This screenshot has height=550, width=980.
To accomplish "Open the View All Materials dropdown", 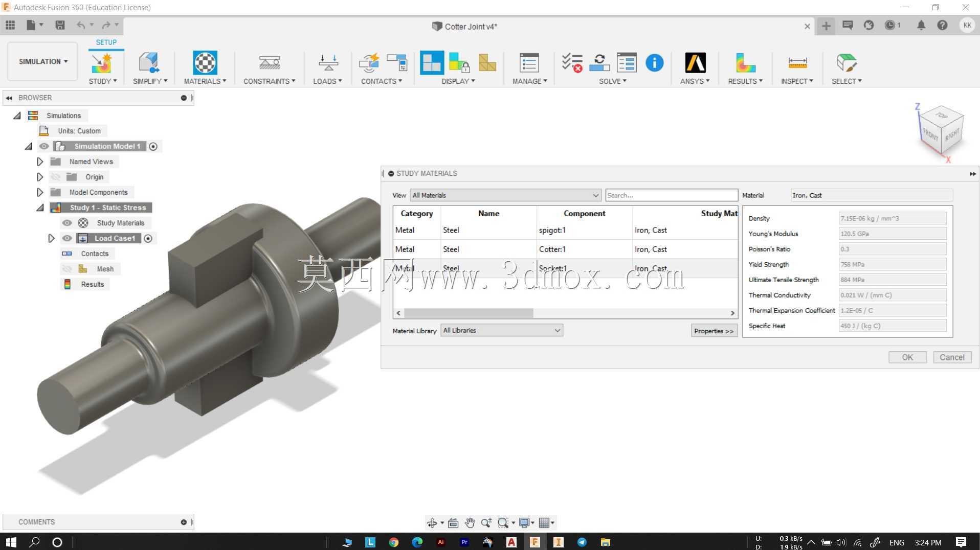I will 505,195.
